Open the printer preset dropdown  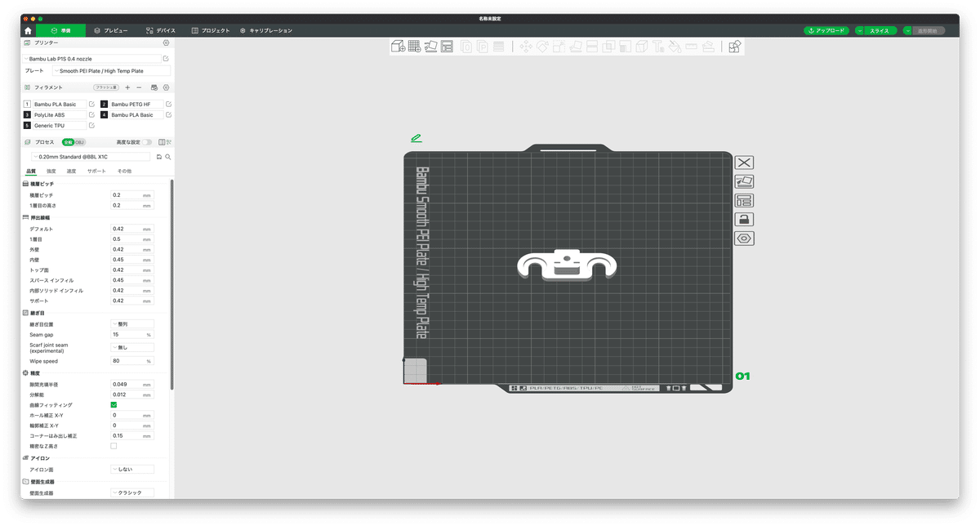click(91, 59)
